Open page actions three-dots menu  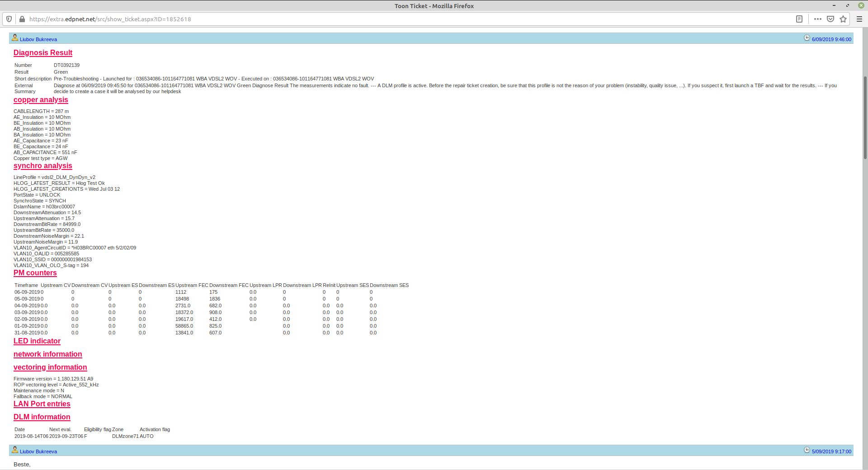pos(818,19)
